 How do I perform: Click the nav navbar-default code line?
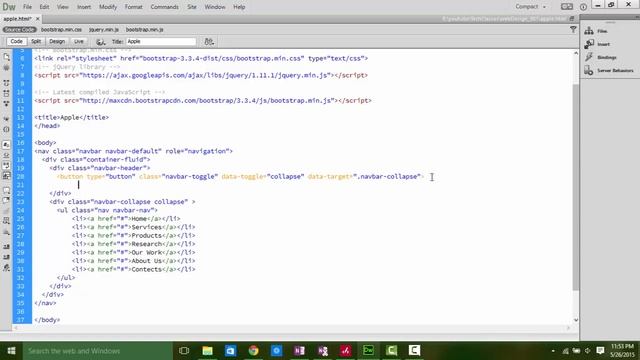click(133, 151)
